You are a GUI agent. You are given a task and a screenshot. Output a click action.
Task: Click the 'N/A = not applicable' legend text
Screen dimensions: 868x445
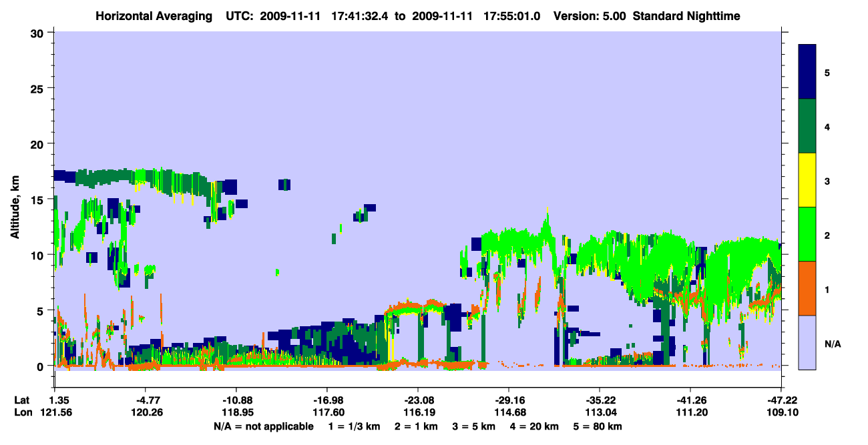pos(264,426)
